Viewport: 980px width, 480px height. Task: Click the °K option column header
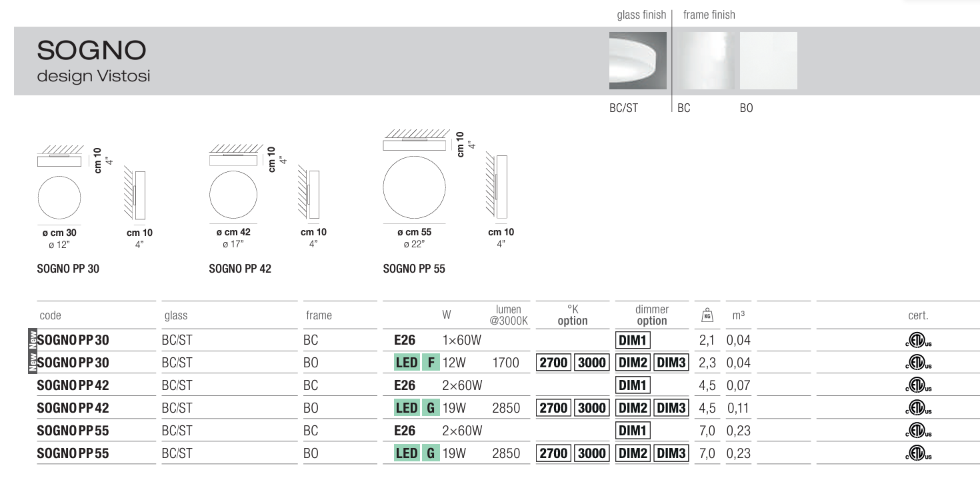point(572,315)
